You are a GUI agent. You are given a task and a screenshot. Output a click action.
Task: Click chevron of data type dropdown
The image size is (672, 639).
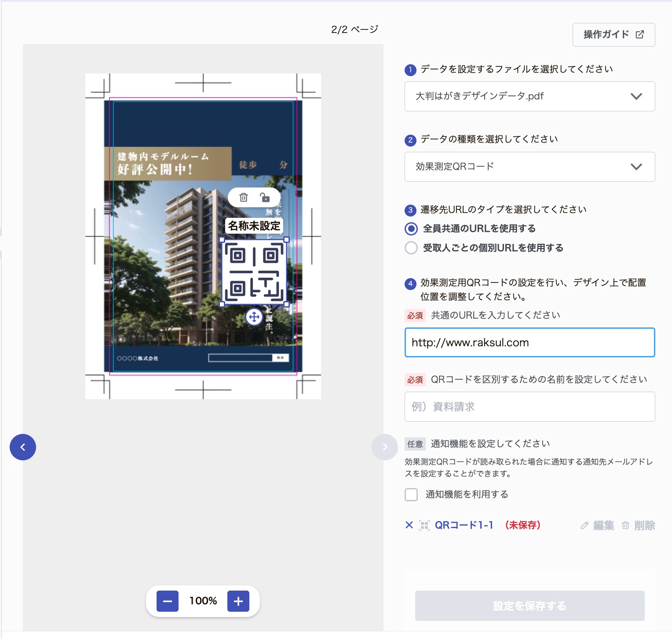coord(636,167)
